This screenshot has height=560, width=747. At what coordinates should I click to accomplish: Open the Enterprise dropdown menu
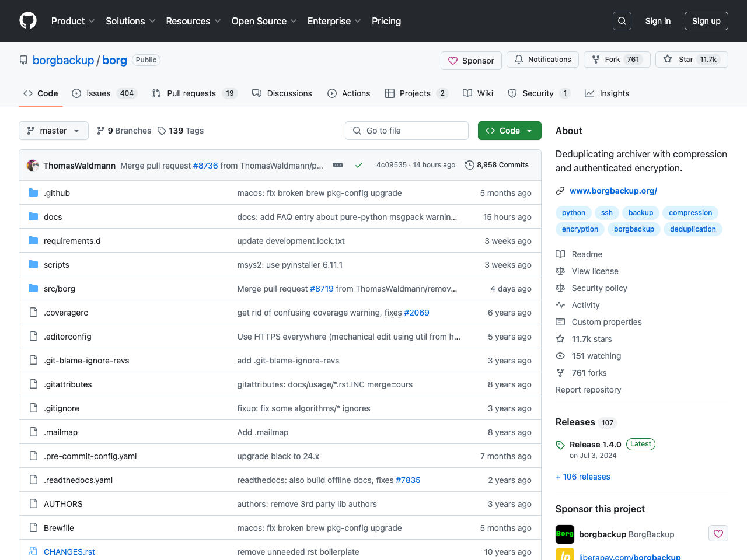click(x=334, y=21)
